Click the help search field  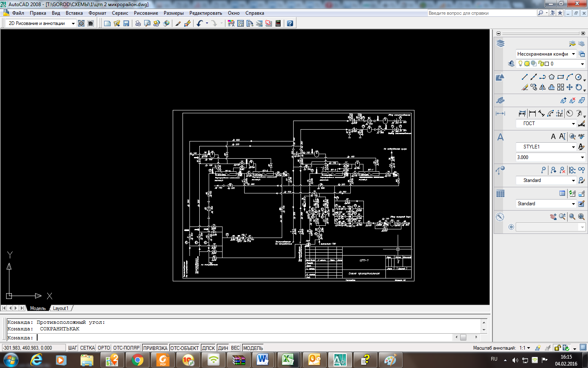pyautogui.click(x=482, y=13)
